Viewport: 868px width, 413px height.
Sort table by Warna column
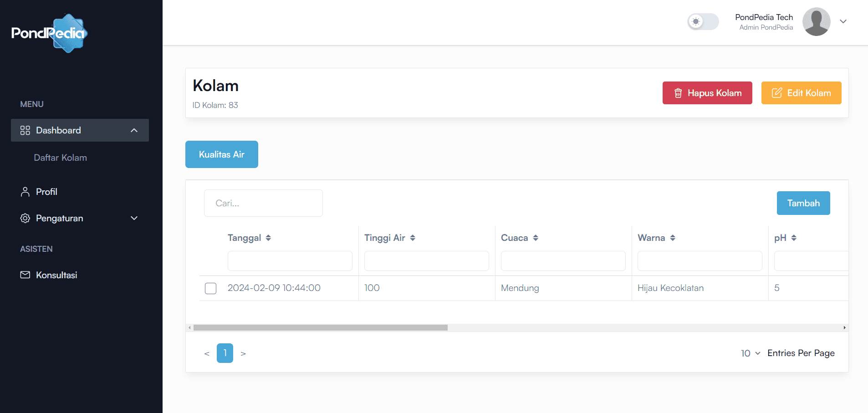click(x=673, y=238)
